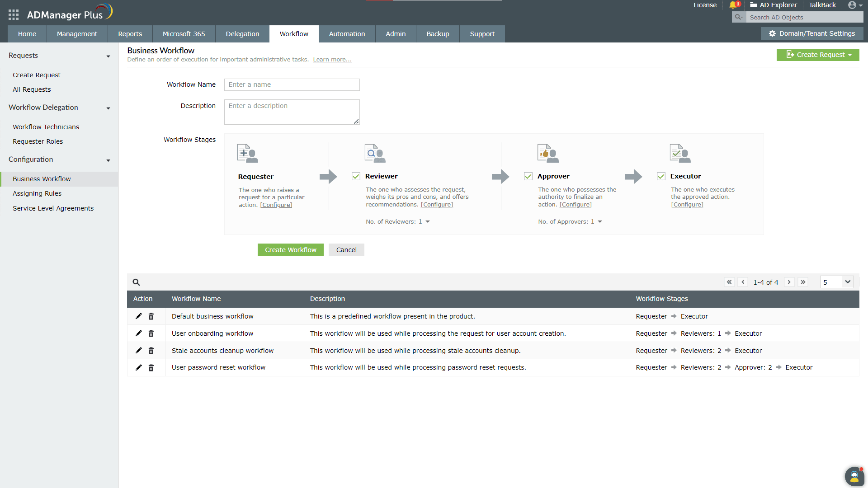
Task: Open the user account profile icon
Action: [x=852, y=5]
